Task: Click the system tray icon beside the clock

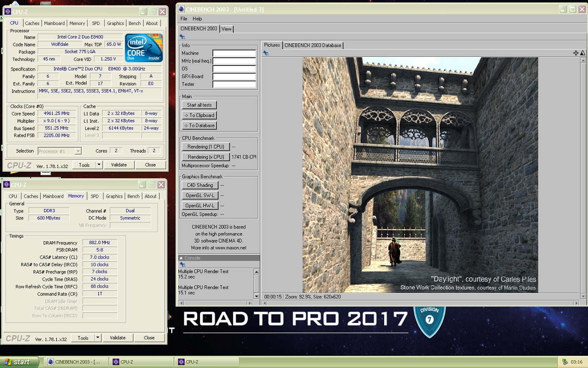Action: coord(564,362)
